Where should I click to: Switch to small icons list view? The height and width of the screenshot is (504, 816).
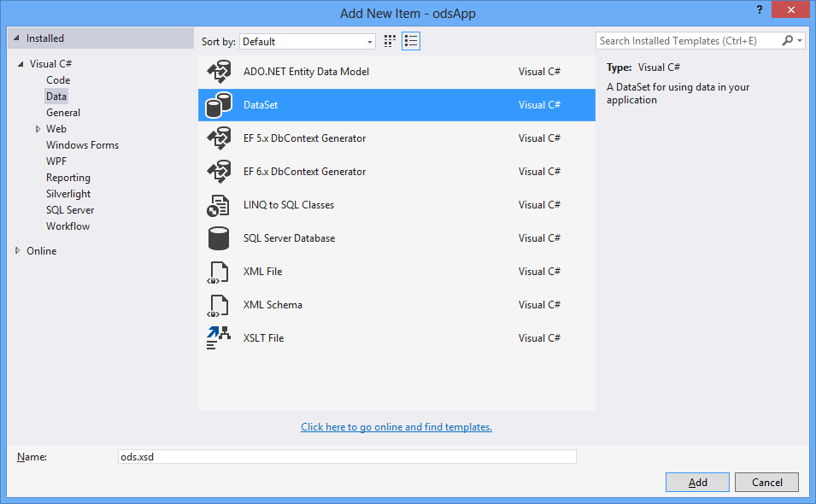(x=411, y=41)
